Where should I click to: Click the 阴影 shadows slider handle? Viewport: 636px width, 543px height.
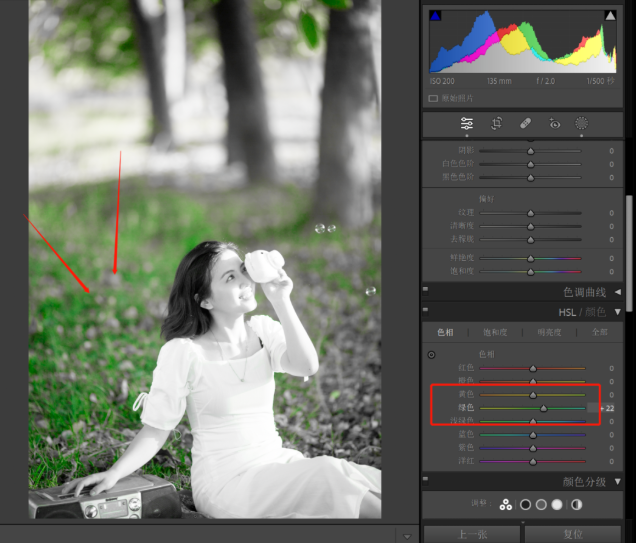(531, 151)
